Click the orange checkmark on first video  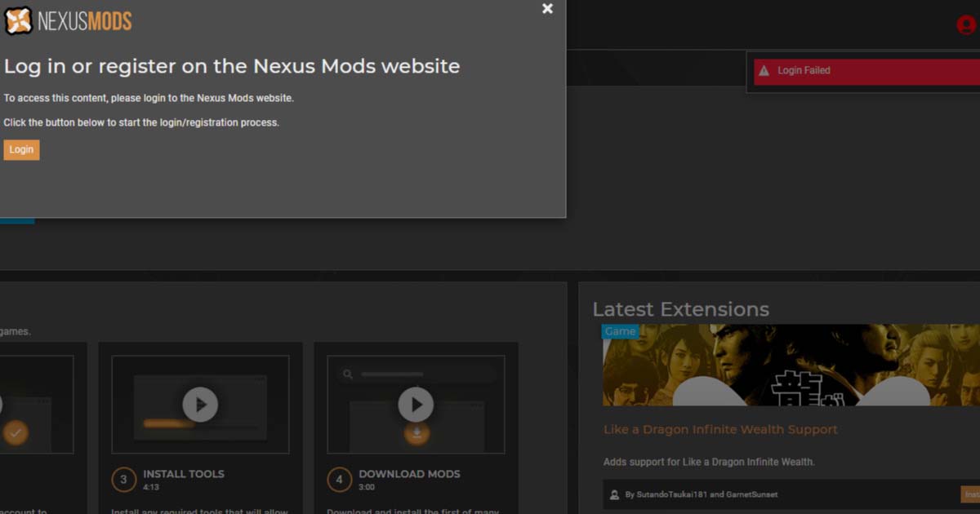(14, 432)
